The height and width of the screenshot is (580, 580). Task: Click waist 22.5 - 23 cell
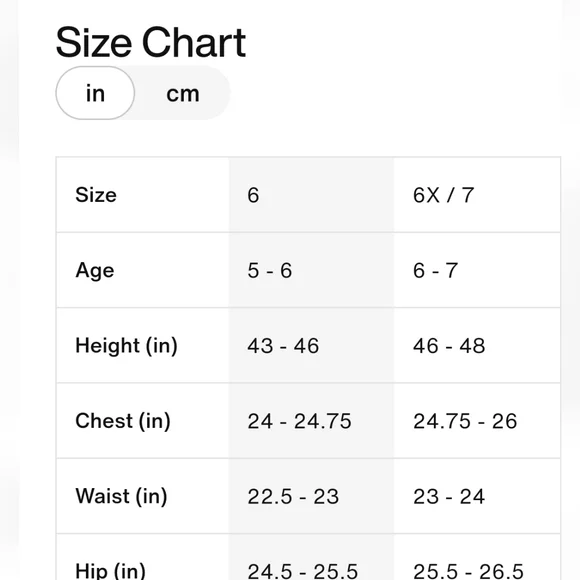coord(311,496)
